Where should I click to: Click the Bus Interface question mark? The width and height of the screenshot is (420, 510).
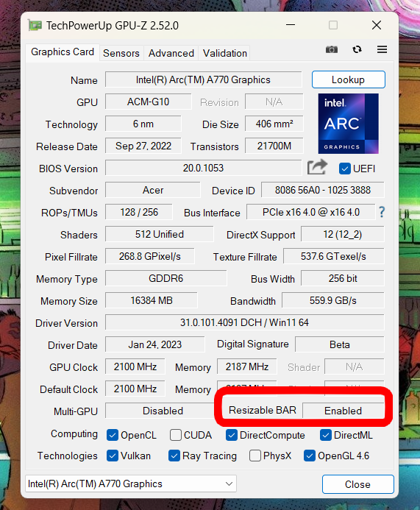tap(382, 213)
